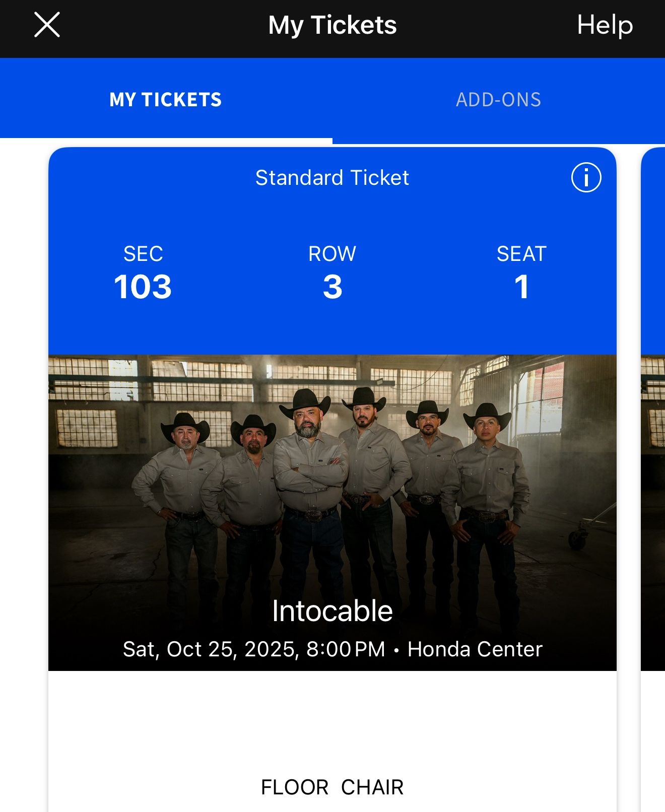The height and width of the screenshot is (812, 665).
Task: Click the Intocable event title
Action: tap(332, 611)
